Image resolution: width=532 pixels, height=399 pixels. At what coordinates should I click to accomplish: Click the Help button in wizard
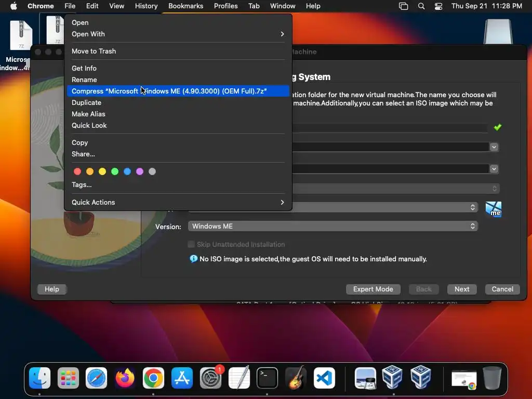point(51,289)
